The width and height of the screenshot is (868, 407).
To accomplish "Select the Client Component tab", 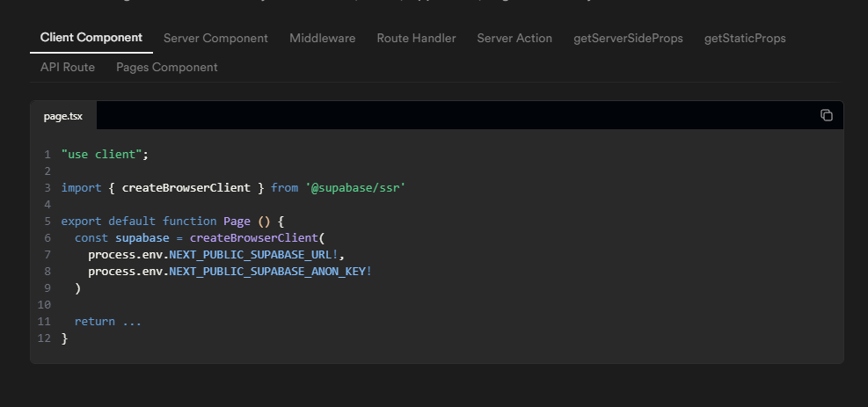I will pyautogui.click(x=91, y=38).
